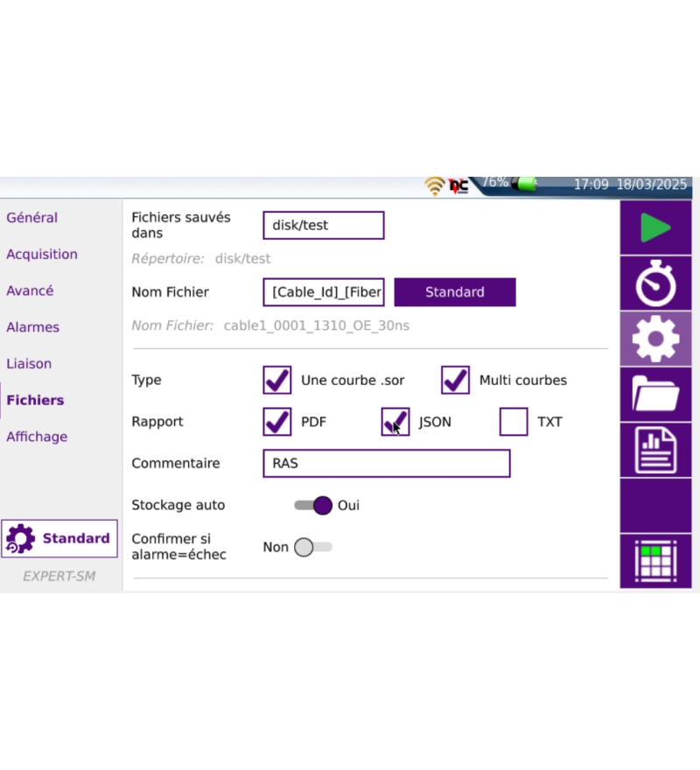Open the settings gear icon
The height and width of the screenshot is (770, 700).
point(654,339)
